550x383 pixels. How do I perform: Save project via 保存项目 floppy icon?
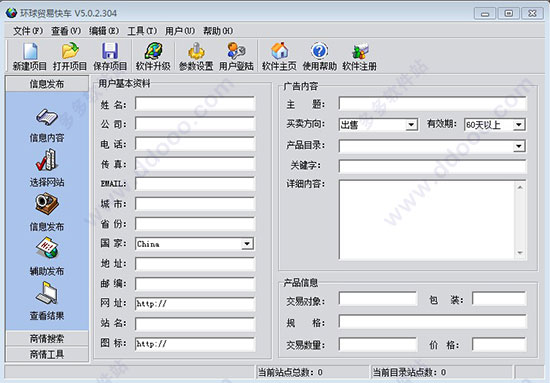click(x=110, y=51)
